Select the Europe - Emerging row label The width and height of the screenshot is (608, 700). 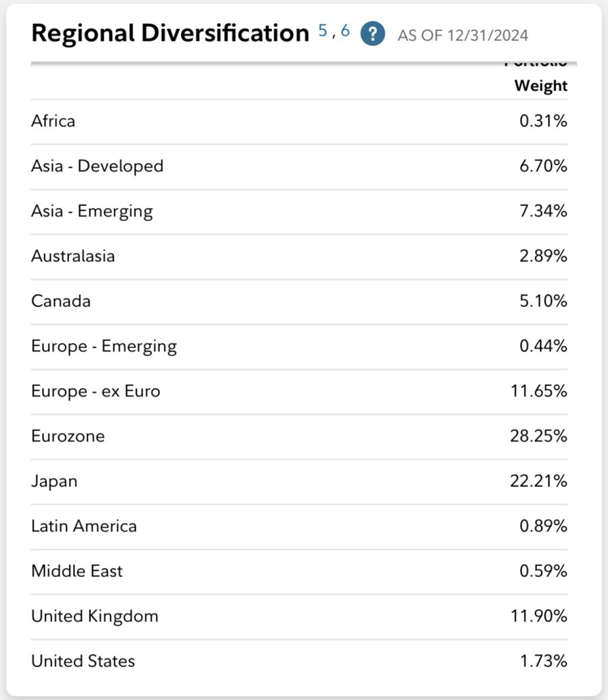(104, 346)
